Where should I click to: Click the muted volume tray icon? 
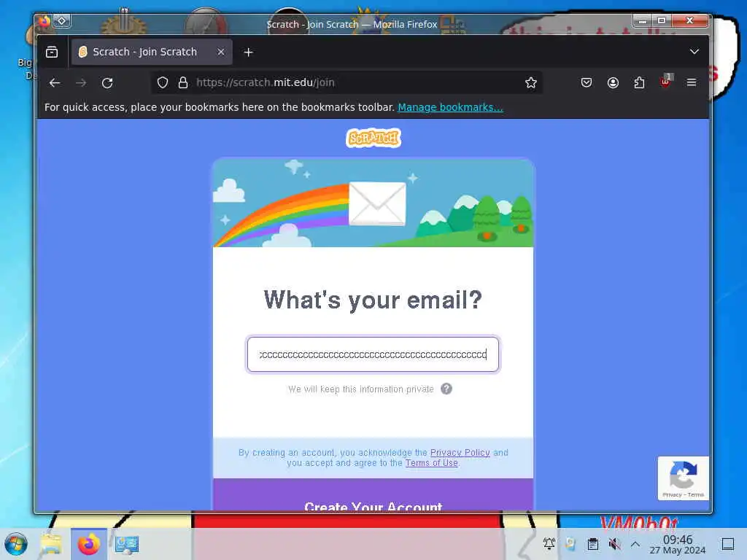[614, 543]
